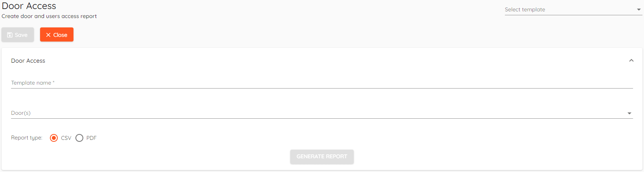
Task: Click the X icon in Close button
Action: (48, 35)
